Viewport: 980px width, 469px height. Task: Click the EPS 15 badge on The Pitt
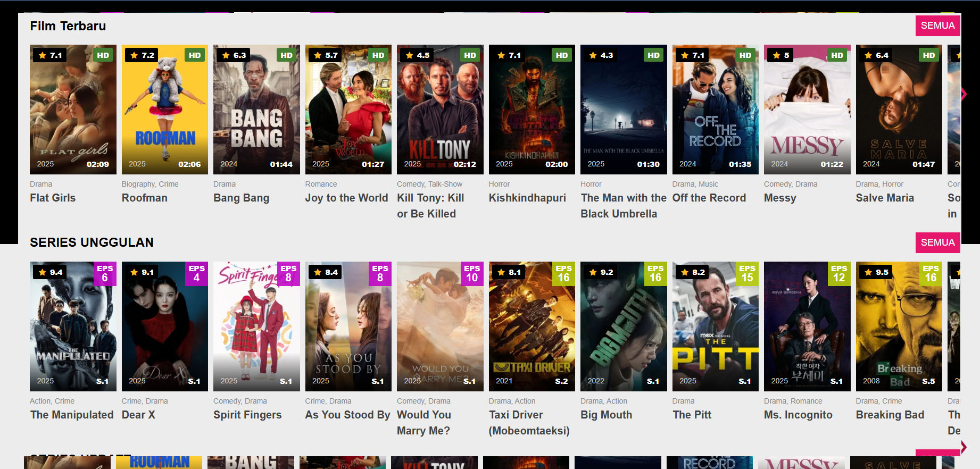point(747,273)
